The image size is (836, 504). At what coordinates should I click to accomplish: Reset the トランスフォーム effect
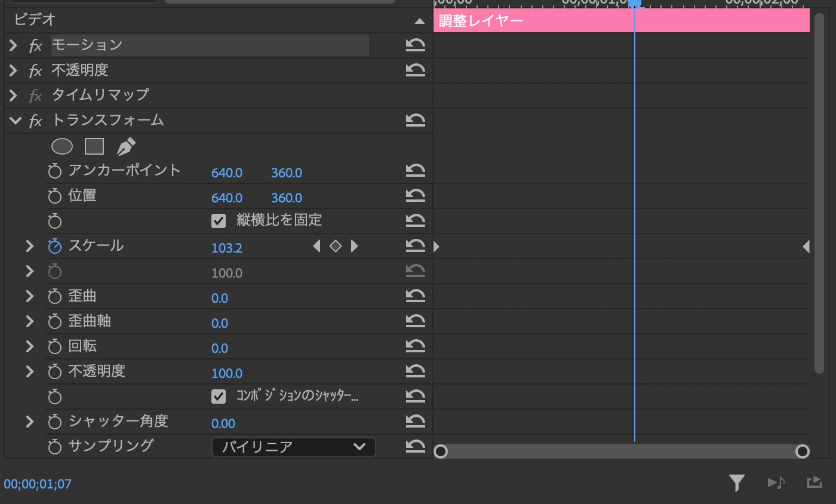(415, 121)
